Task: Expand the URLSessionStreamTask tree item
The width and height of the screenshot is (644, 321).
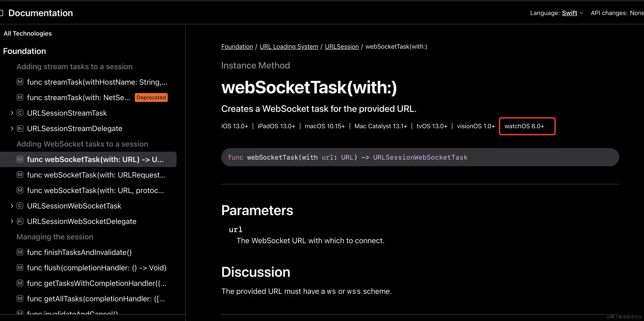Action: pos(12,113)
